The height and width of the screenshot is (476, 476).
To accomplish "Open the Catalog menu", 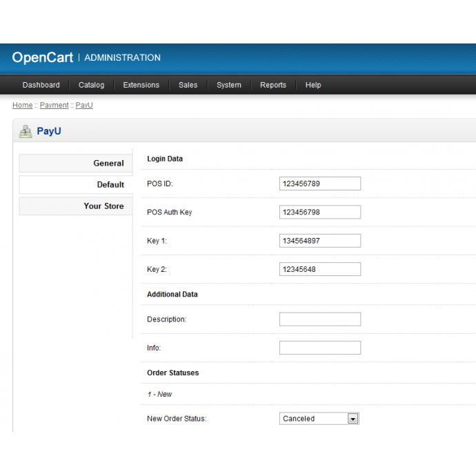I will [91, 85].
